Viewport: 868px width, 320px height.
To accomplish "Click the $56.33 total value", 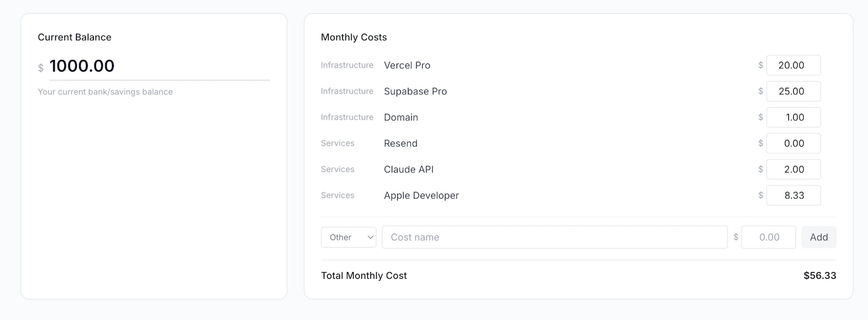I will [820, 276].
